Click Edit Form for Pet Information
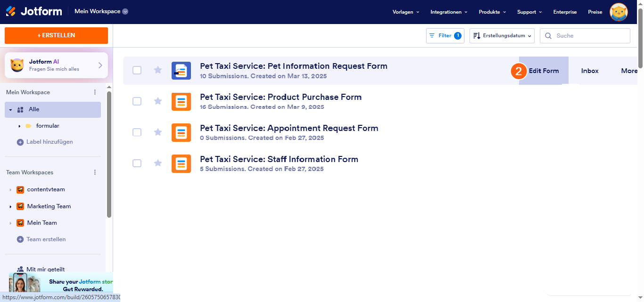 pos(544,71)
